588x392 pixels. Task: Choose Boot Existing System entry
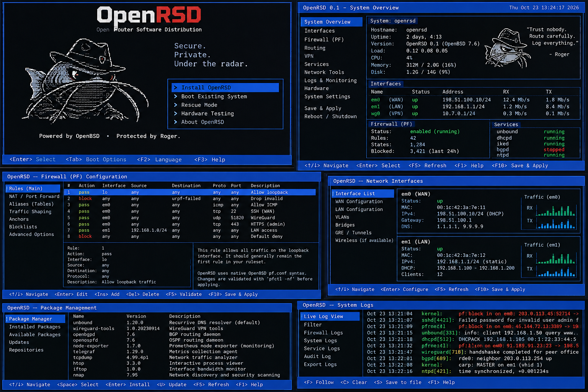point(214,96)
